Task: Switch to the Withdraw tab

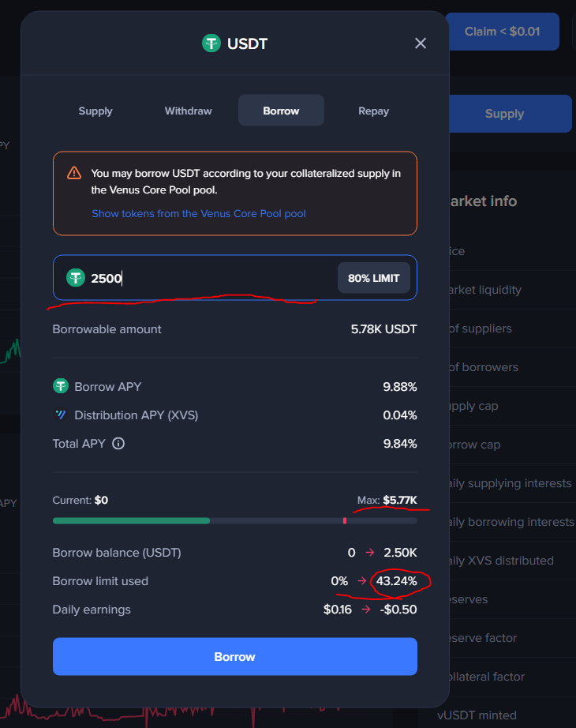Action: [x=188, y=111]
